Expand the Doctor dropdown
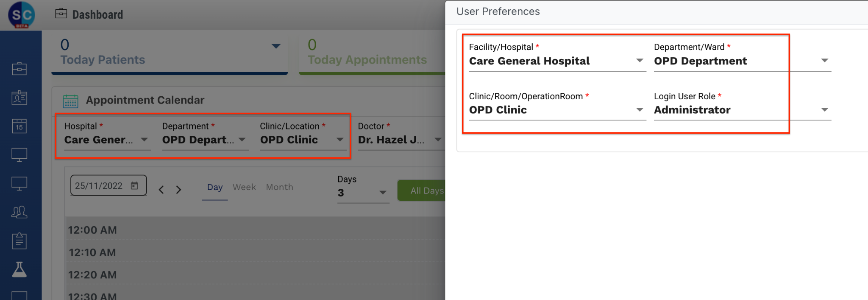This screenshot has height=300, width=868. [438, 140]
